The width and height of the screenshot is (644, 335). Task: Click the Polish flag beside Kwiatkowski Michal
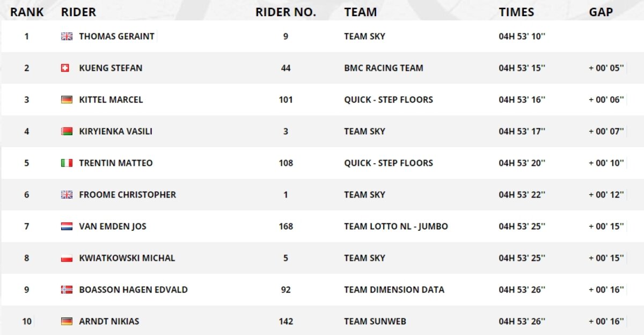pyautogui.click(x=67, y=258)
